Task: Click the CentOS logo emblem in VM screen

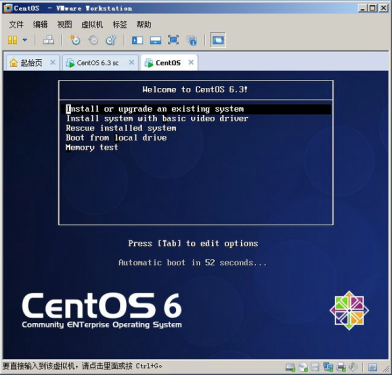Action: tap(349, 310)
